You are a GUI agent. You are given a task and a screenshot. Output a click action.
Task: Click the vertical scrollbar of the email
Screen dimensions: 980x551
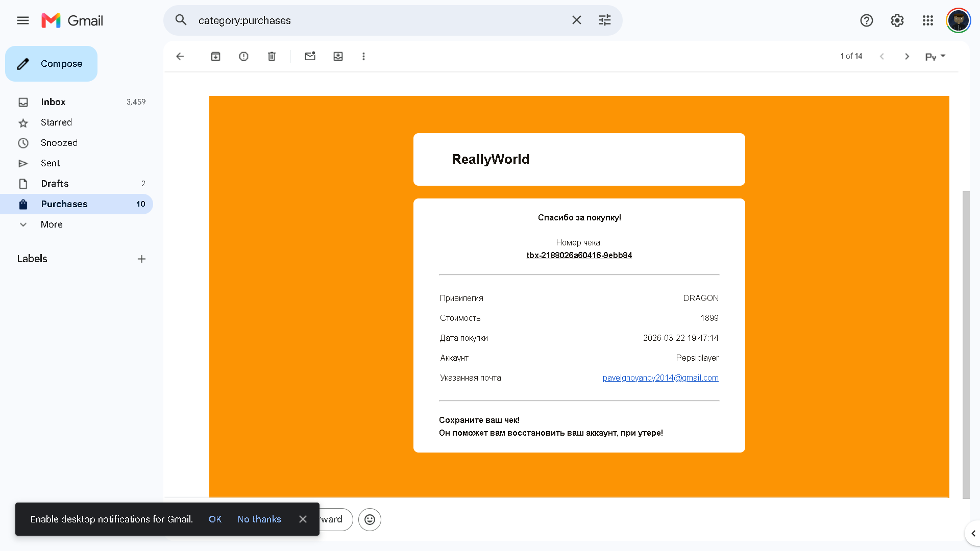pyautogui.click(x=966, y=344)
